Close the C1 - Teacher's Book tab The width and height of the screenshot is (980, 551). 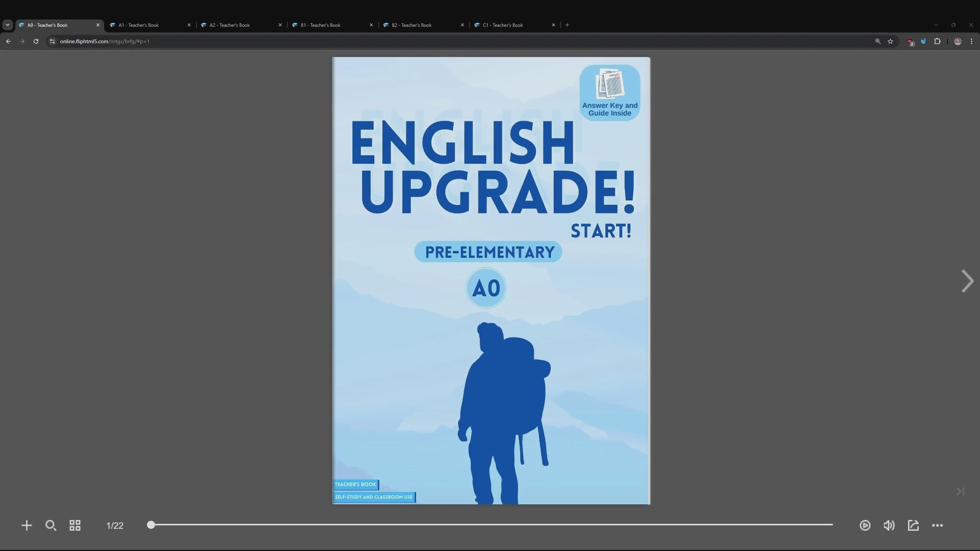(x=553, y=25)
